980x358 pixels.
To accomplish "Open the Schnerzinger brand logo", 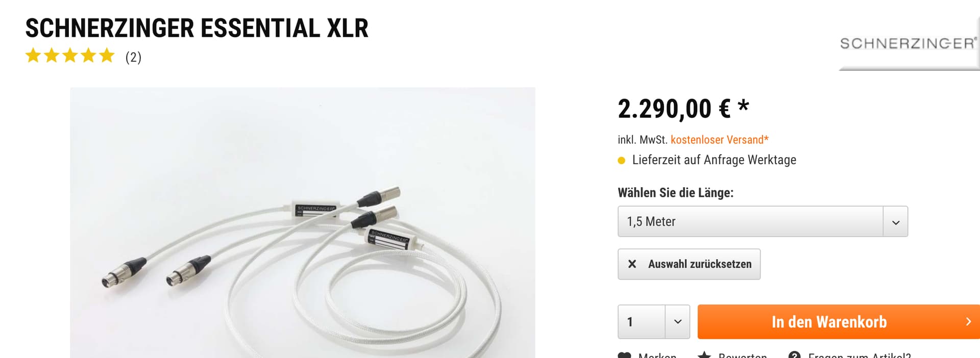I will [909, 44].
